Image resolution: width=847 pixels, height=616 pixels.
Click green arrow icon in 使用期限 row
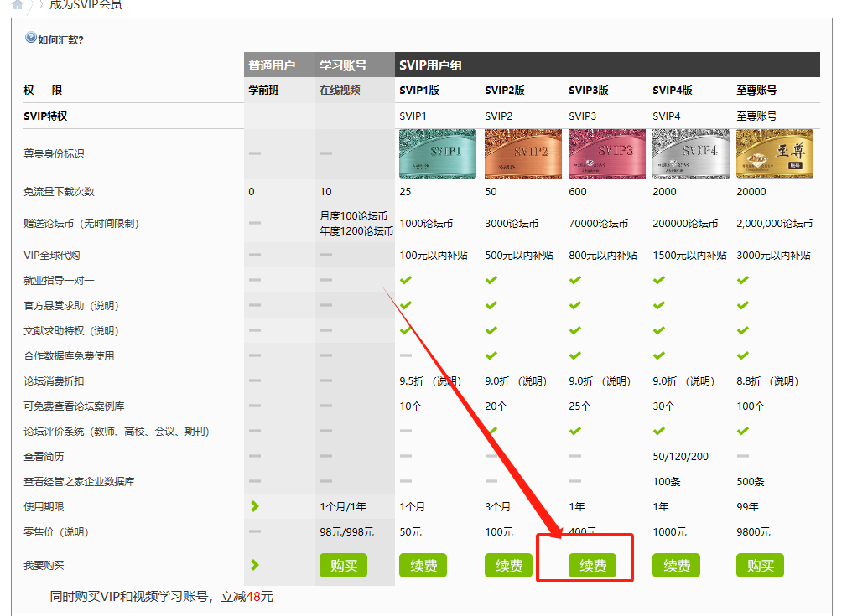(x=255, y=506)
